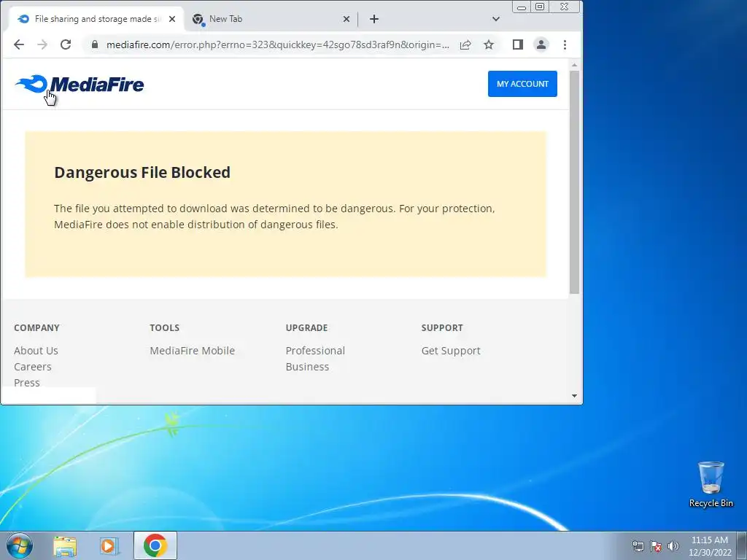Click the Show desktop strip on the taskbar
Screen dimensions: 747x560
coord(742,545)
